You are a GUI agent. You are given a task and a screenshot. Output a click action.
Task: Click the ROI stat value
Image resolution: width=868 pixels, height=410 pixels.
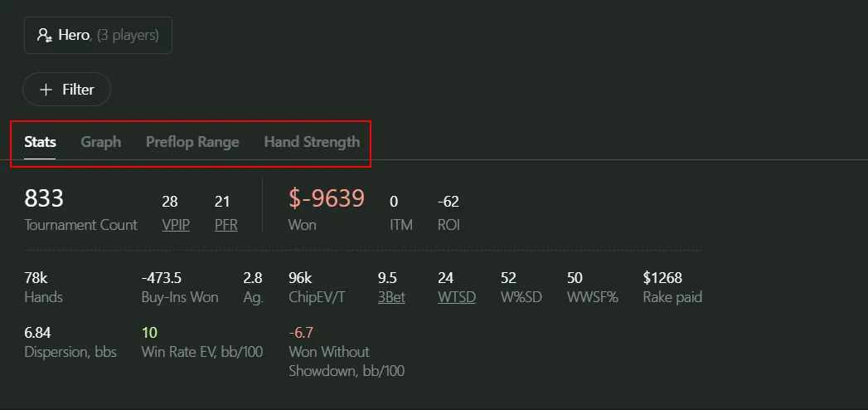449,202
